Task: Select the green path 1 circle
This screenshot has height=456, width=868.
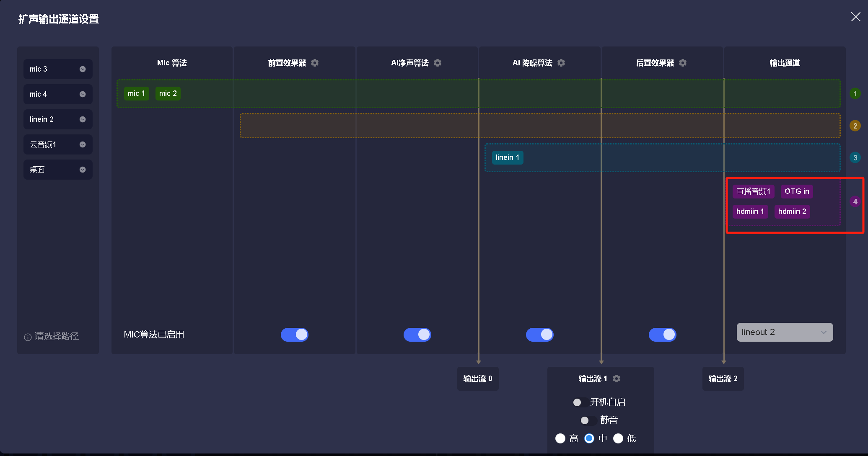Action: [x=855, y=94]
